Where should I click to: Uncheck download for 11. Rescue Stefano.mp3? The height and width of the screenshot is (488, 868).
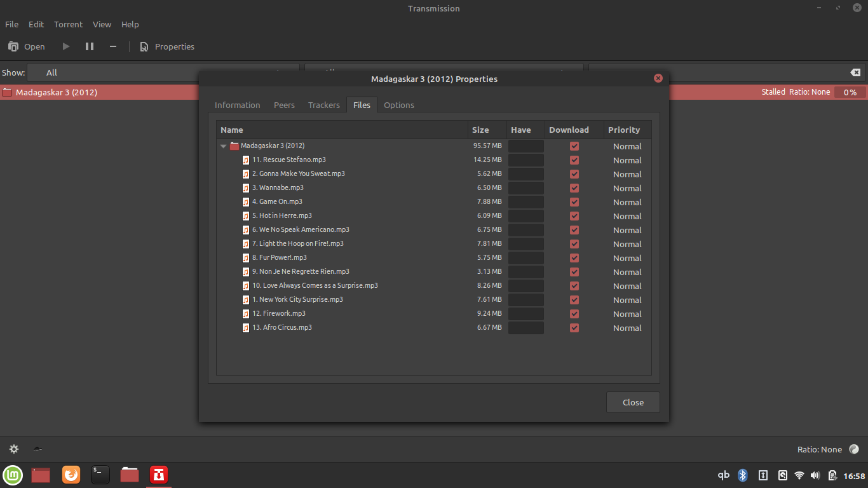click(574, 160)
